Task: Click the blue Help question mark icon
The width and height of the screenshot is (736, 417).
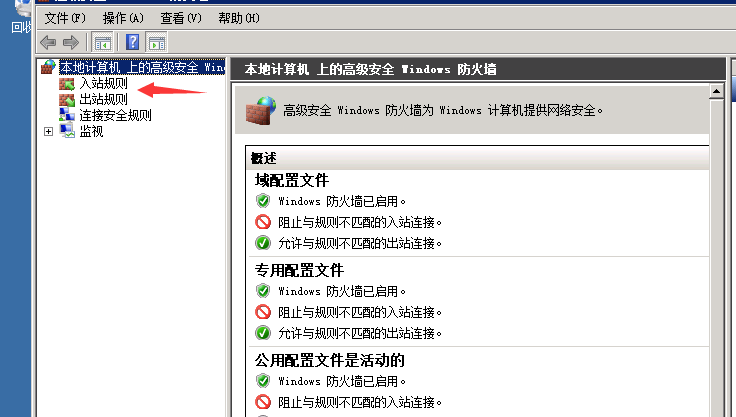Action: coord(132,42)
